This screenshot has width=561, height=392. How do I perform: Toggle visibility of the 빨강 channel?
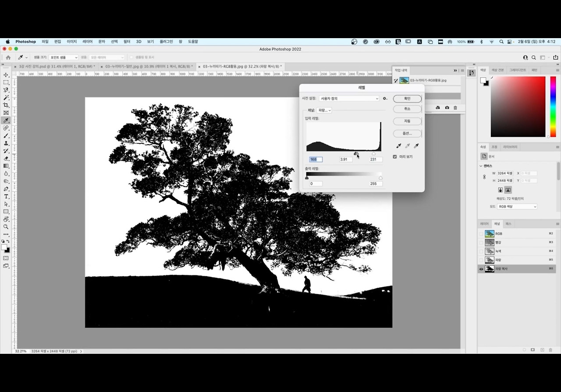pyautogui.click(x=481, y=242)
